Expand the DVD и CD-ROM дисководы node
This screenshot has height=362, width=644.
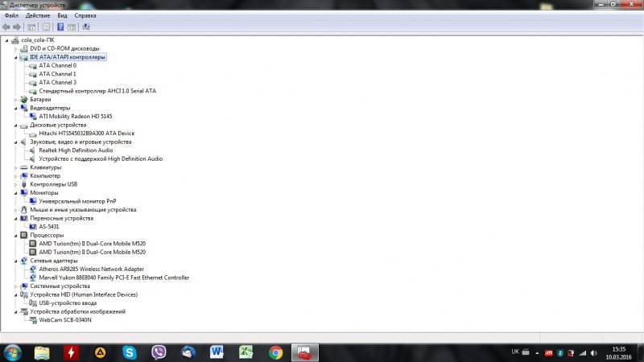point(15,48)
